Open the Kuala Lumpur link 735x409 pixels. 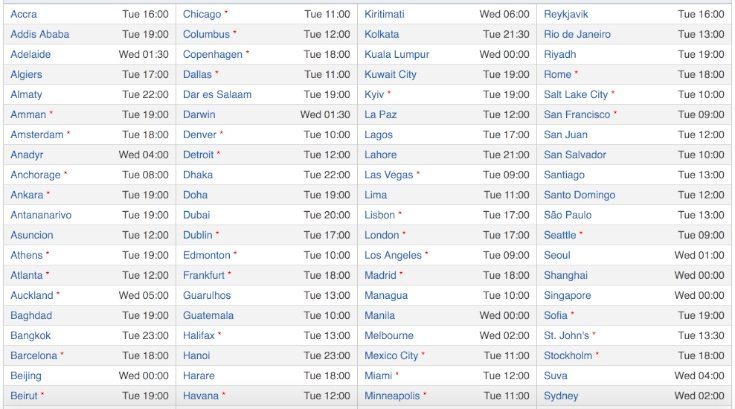(x=397, y=54)
